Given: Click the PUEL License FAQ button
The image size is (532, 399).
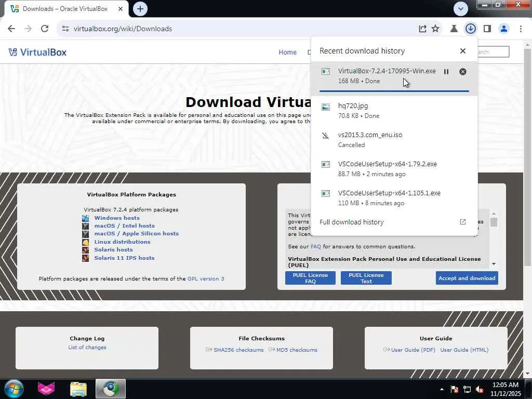Looking at the screenshot, I should click(x=310, y=278).
